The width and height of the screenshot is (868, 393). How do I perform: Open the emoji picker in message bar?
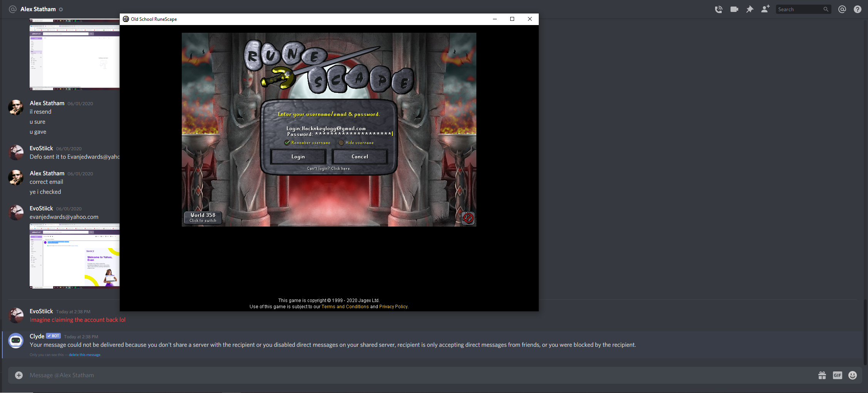853,375
